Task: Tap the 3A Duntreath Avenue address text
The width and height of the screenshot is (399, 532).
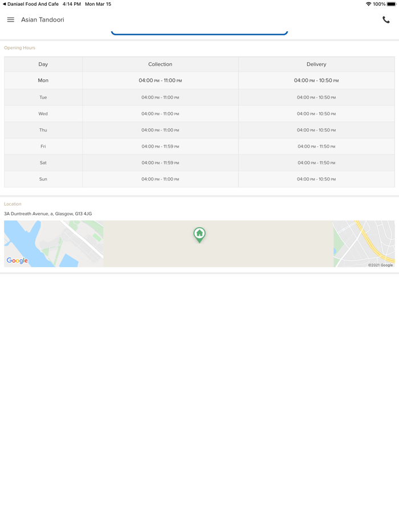Action: click(x=48, y=214)
